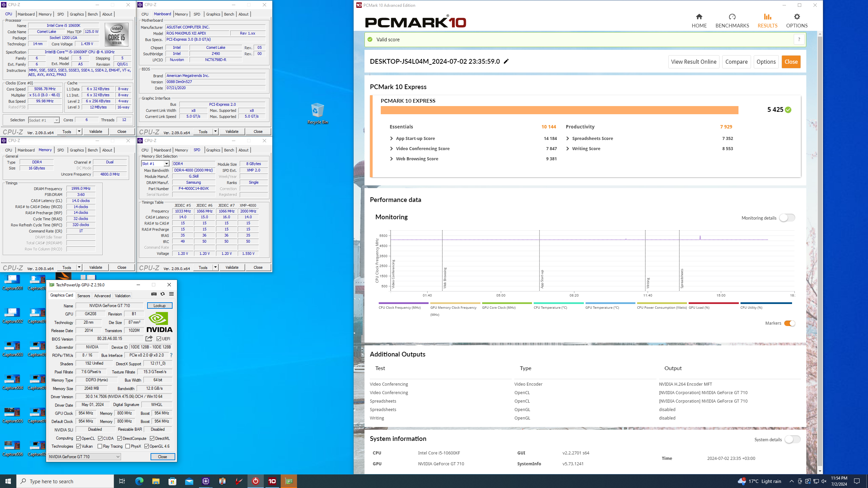Open GPU-Z graphics card selector dropdown
This screenshot has width=868, height=488.
tap(84, 456)
